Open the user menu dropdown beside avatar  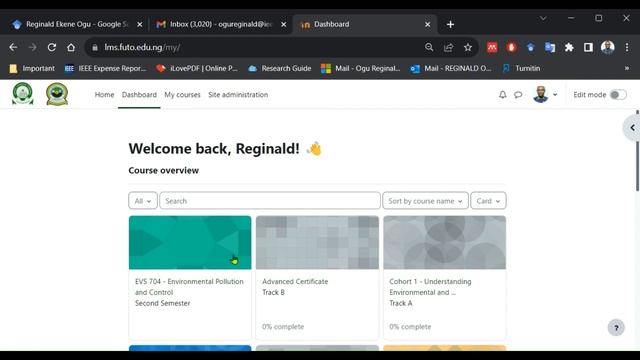(555, 95)
